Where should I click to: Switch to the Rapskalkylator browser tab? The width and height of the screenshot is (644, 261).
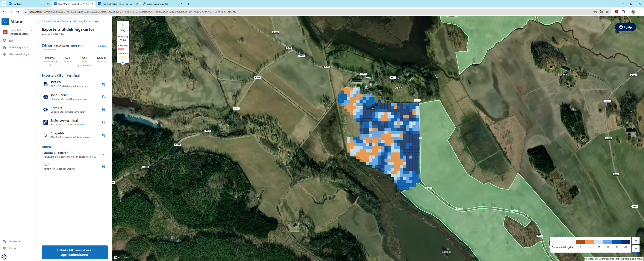(x=118, y=4)
